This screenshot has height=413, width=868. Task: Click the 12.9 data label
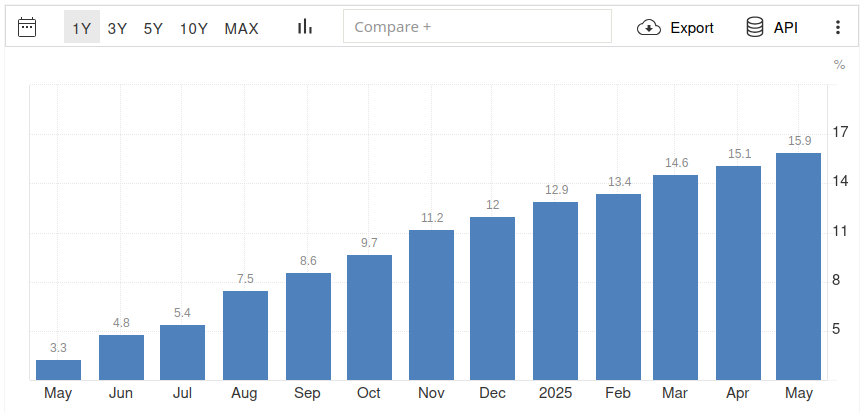coord(556,190)
